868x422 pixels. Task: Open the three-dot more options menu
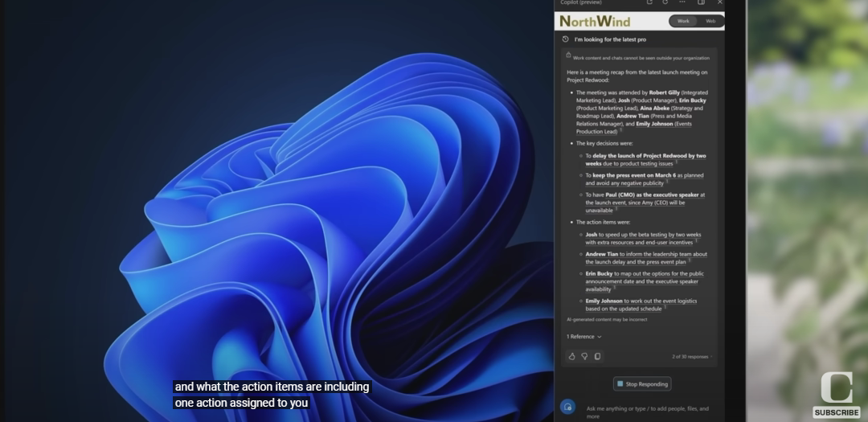(x=682, y=2)
